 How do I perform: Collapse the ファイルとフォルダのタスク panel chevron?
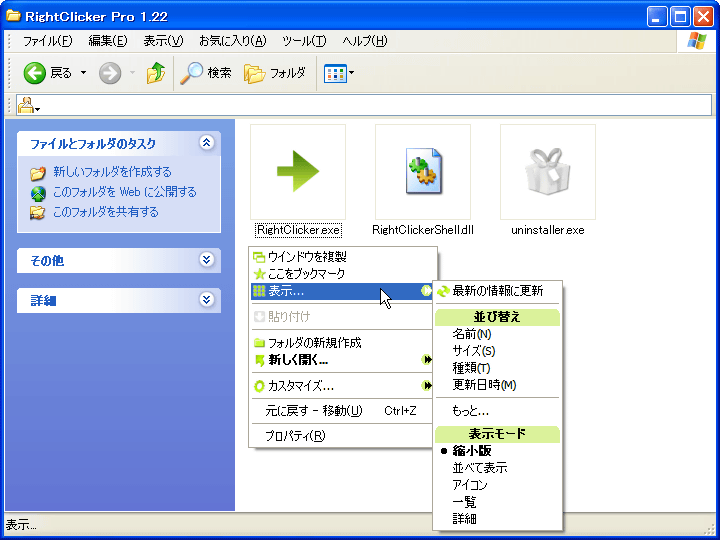(207, 142)
